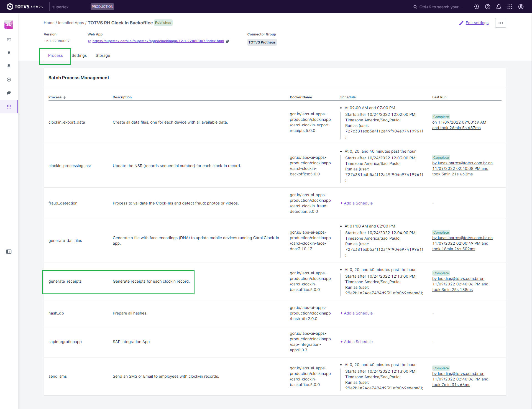The height and width of the screenshot is (409, 532).
Task: Expand the left sidebar panel icon
Action: 9,252
